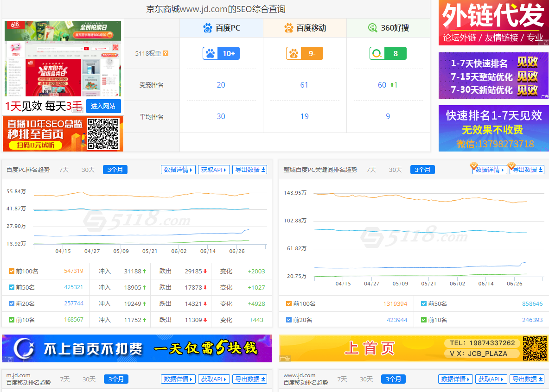
Task: Click red down arrow next to 17878
Action: (x=205, y=288)
